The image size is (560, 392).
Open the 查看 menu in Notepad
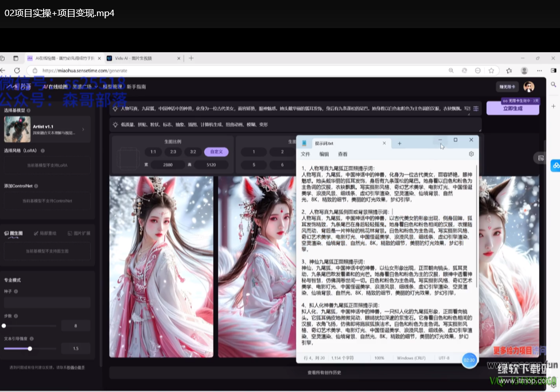pyautogui.click(x=343, y=154)
